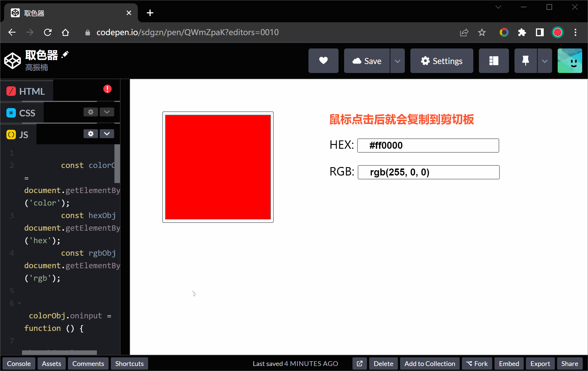Collapse the CSS editor with its chevron
This screenshot has width=588, height=371.
click(107, 112)
